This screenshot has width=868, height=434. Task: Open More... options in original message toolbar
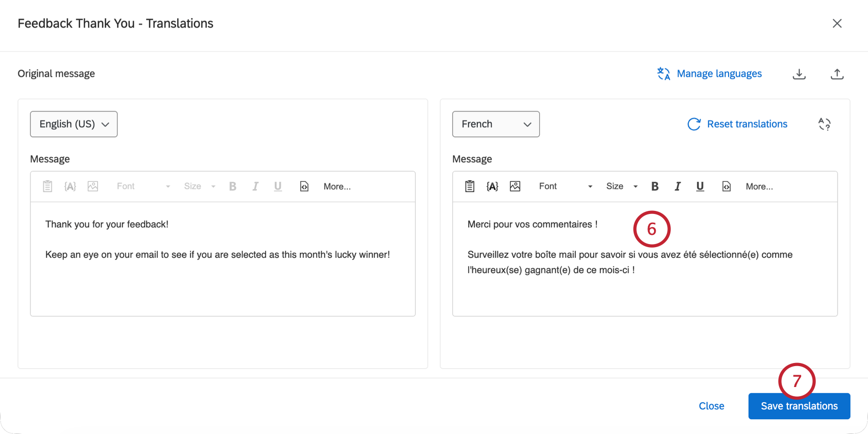tap(337, 187)
